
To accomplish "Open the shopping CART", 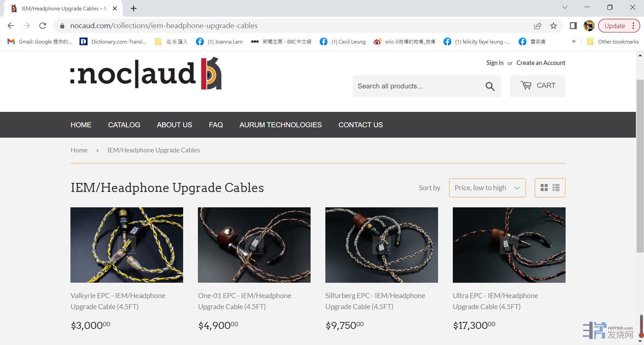I will (x=537, y=86).
